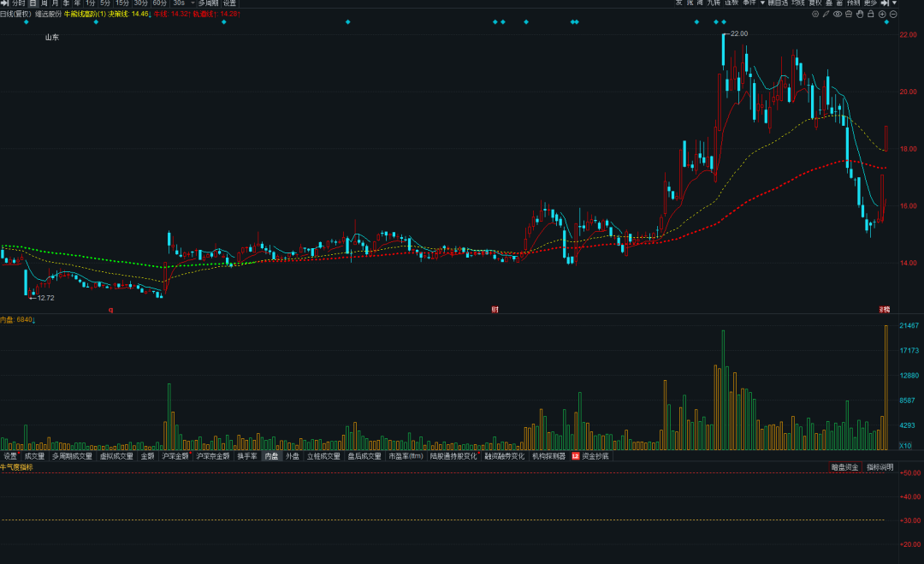Select the hand pan tool icon
Viewport: 924px width, 564px height.
(x=860, y=15)
